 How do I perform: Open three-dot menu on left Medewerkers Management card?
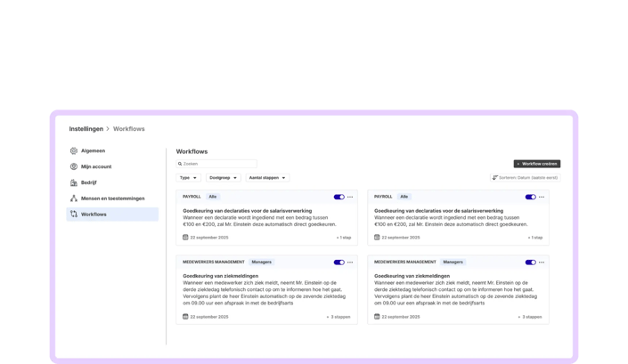(350, 263)
